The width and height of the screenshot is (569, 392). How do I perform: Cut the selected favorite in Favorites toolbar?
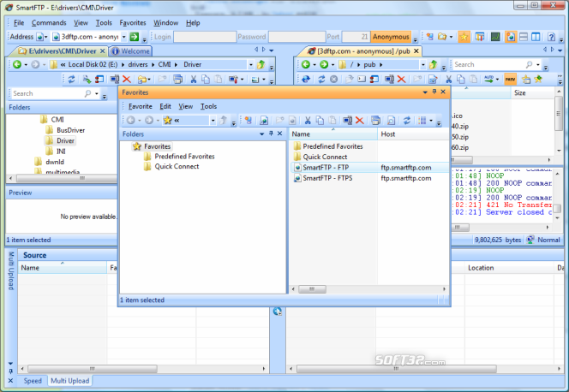point(308,121)
